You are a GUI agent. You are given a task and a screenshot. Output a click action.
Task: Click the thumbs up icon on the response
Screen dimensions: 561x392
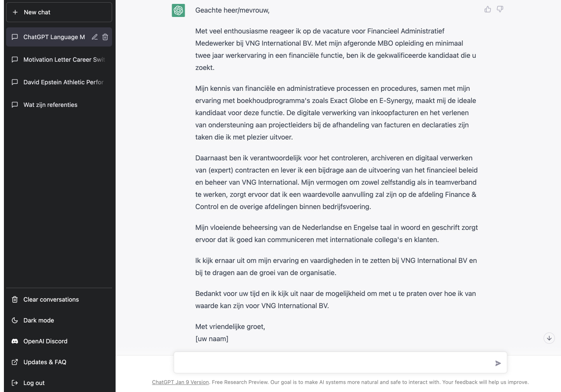click(x=487, y=9)
